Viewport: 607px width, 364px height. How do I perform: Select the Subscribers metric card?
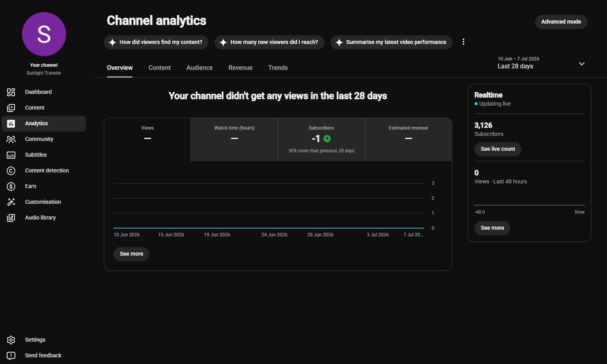pos(322,140)
